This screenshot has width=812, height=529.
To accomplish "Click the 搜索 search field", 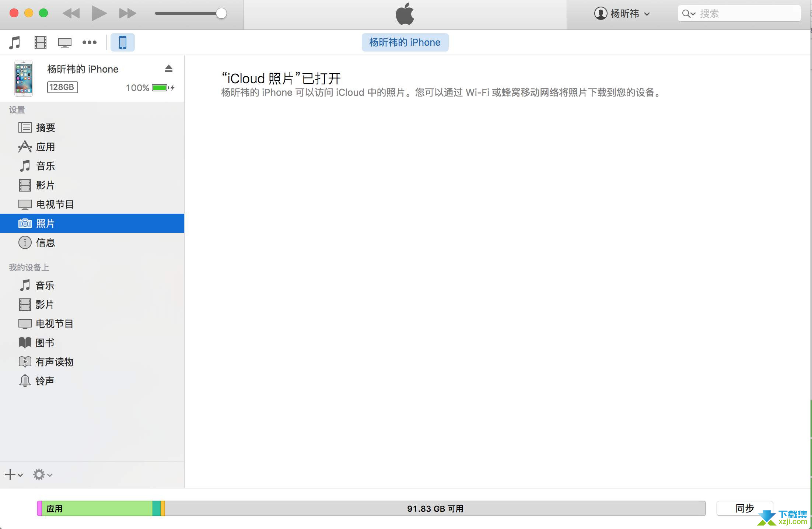I will point(739,14).
